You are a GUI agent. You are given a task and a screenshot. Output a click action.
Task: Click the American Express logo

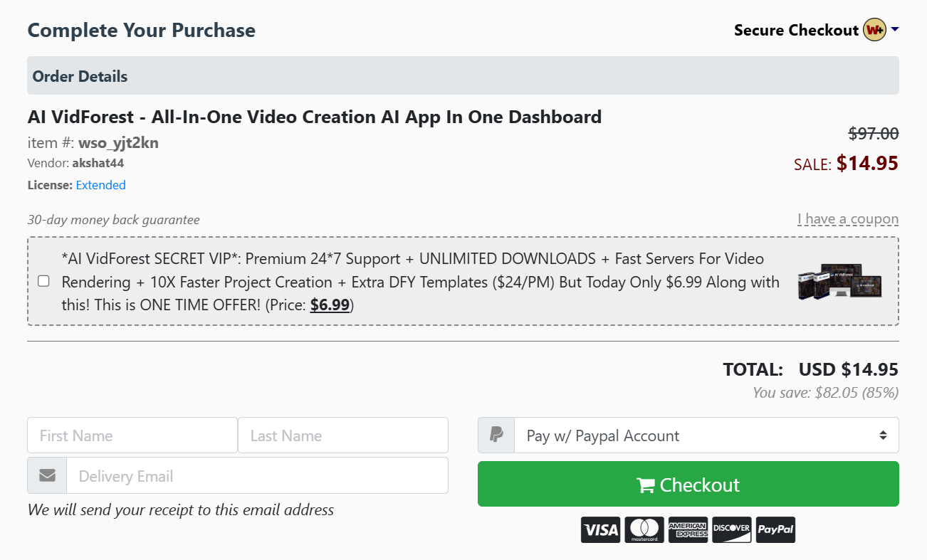(x=688, y=529)
